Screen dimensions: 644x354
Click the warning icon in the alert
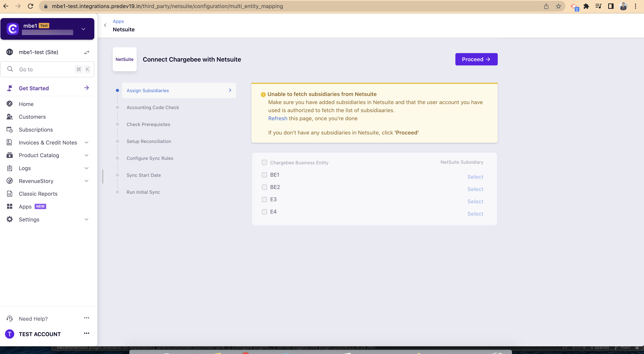pyautogui.click(x=263, y=95)
